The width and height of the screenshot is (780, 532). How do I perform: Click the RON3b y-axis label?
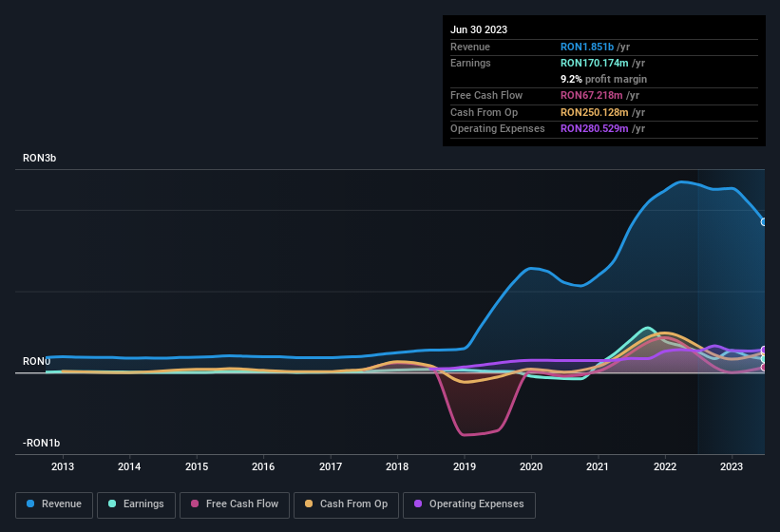pyautogui.click(x=39, y=158)
